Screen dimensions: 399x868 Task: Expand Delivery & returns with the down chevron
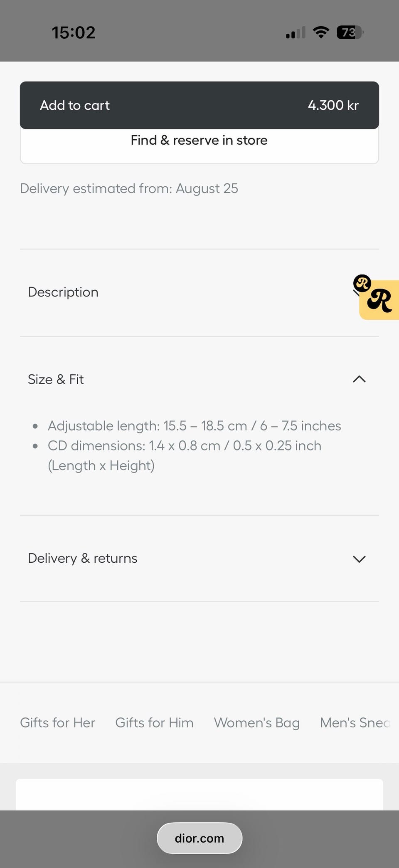359,559
